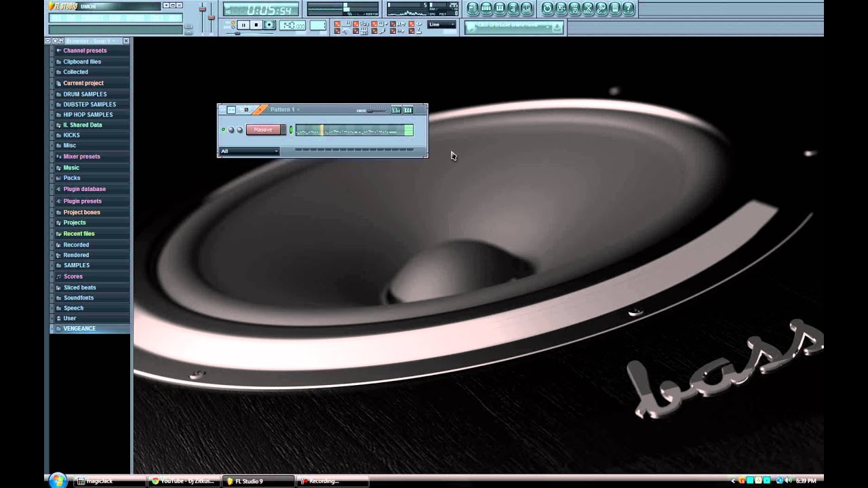This screenshot has height=488, width=868.
Task: Click the news panel download icon
Action: (557, 27)
